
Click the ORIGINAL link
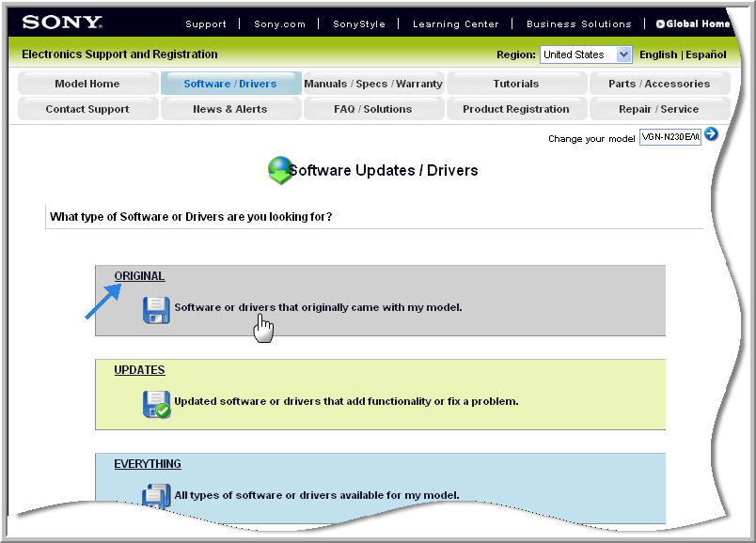(x=139, y=276)
